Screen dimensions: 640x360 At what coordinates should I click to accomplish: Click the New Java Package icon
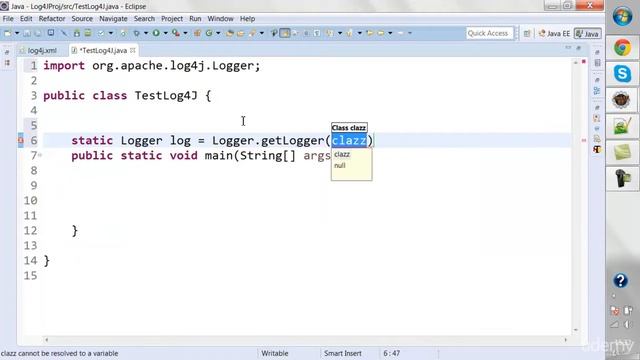[197, 33]
